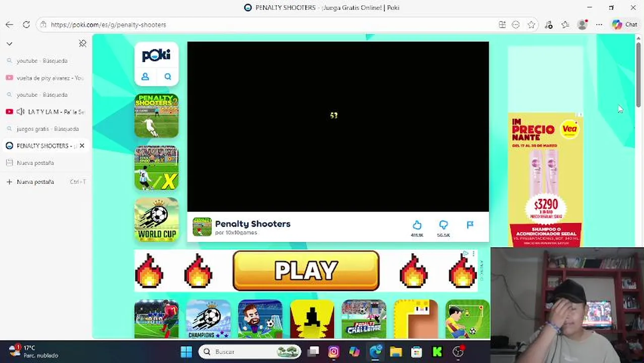Open the Penalty Challenge game thumbnail
644x363 pixels.
coord(364,319)
